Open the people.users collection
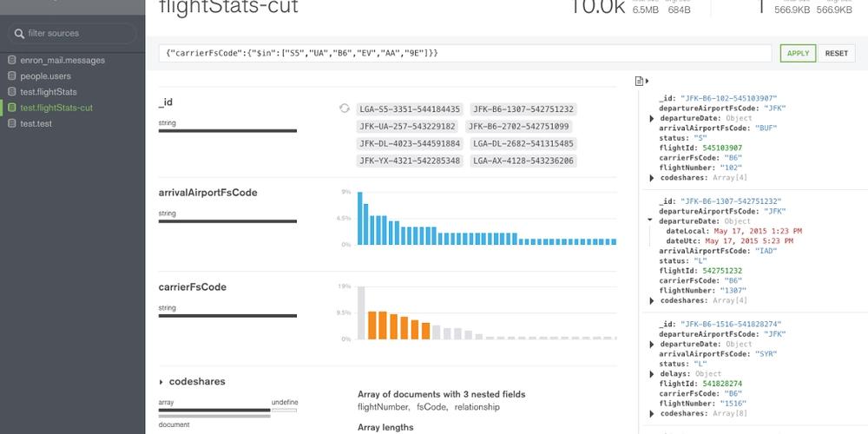Viewport: 868px width, 434px height. [45, 76]
